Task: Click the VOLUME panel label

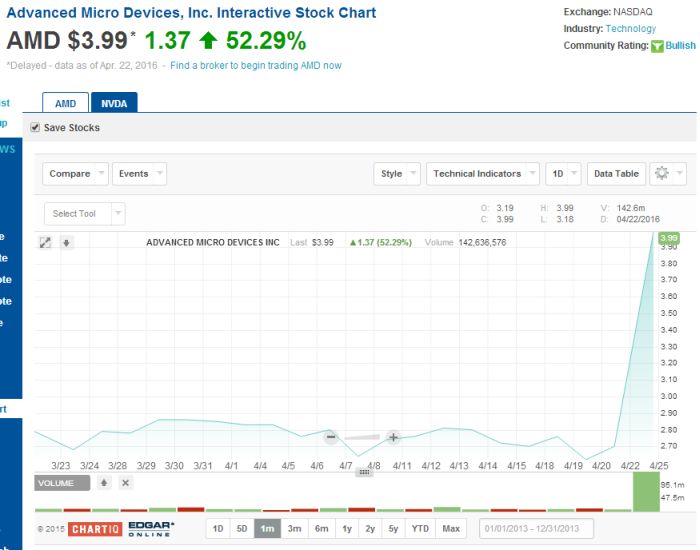Action: pos(62,483)
